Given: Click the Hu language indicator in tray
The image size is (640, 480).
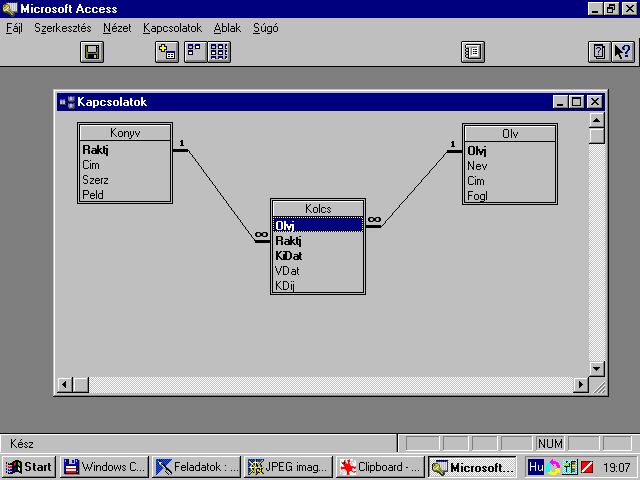Looking at the screenshot, I should pos(536,467).
